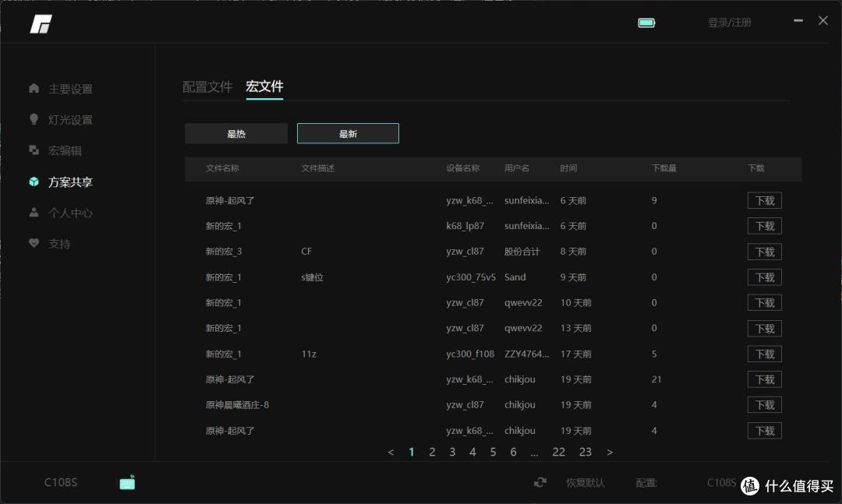Image resolution: width=842 pixels, height=504 pixels.
Task: Click description s键位
Action: pyautogui.click(x=312, y=277)
